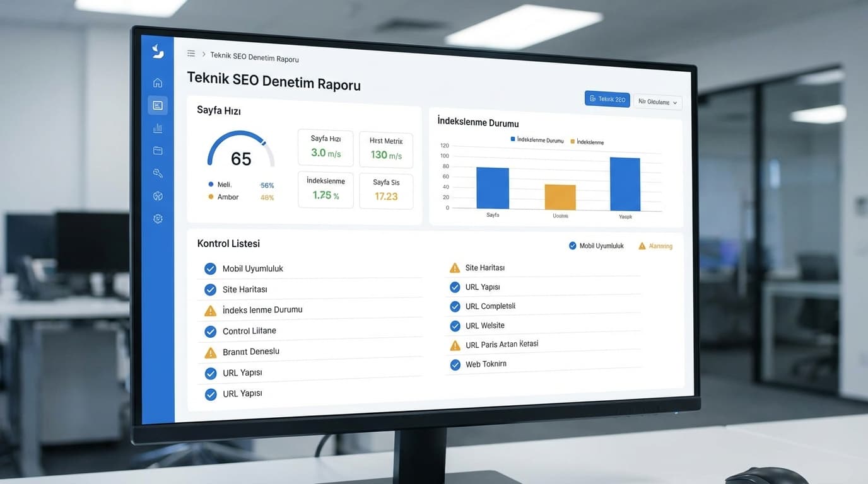Open the hamburger menu above the title
Viewport: 868px width, 484px height.
point(191,53)
